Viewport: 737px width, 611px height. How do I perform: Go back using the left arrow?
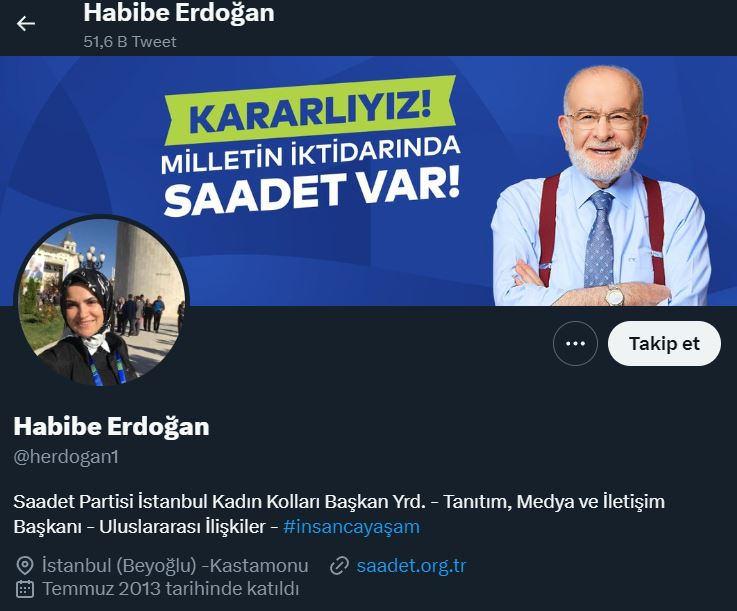tap(25, 24)
